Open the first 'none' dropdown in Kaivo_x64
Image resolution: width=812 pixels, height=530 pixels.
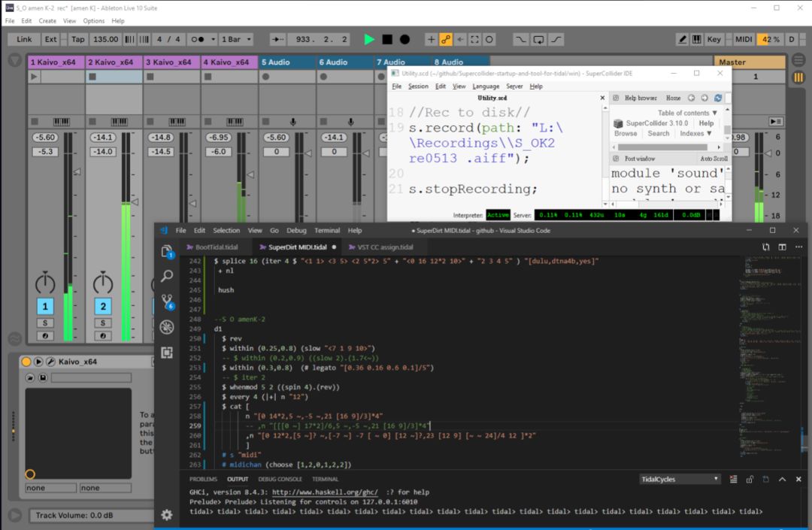(x=51, y=488)
